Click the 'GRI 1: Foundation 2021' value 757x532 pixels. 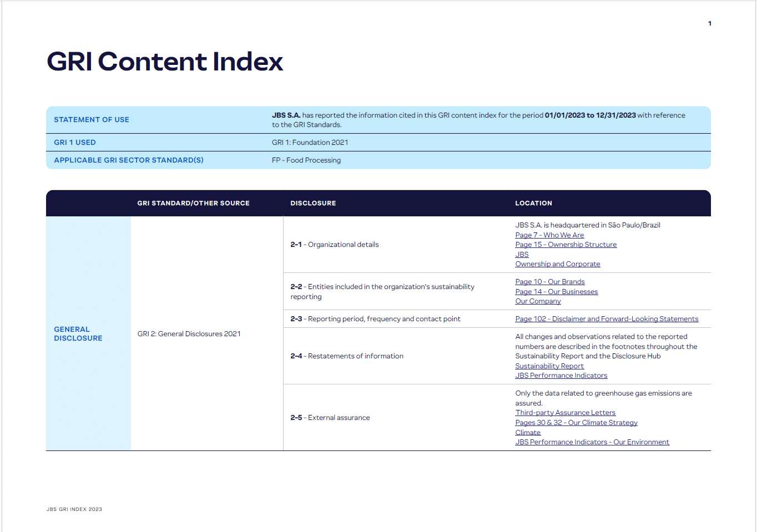tap(310, 143)
